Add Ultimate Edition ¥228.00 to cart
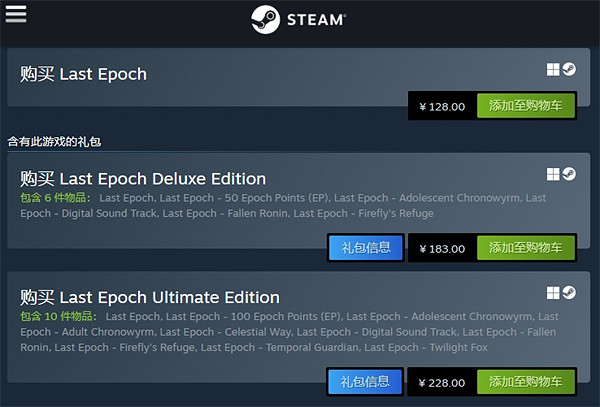The image size is (600, 407). [x=525, y=382]
